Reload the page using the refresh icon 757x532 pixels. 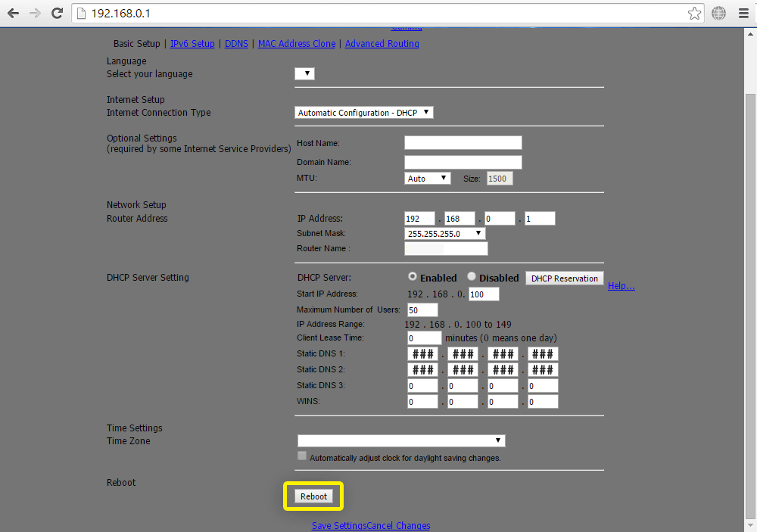click(56, 13)
